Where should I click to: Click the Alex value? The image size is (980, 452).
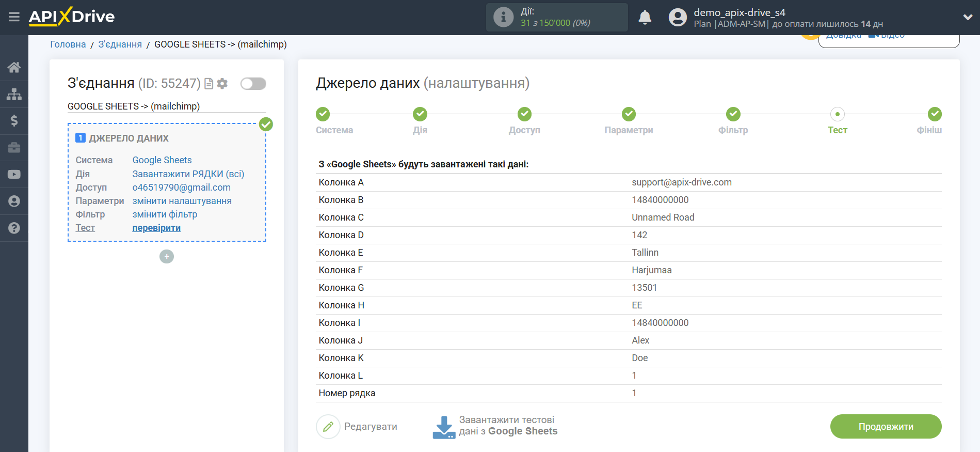click(640, 340)
